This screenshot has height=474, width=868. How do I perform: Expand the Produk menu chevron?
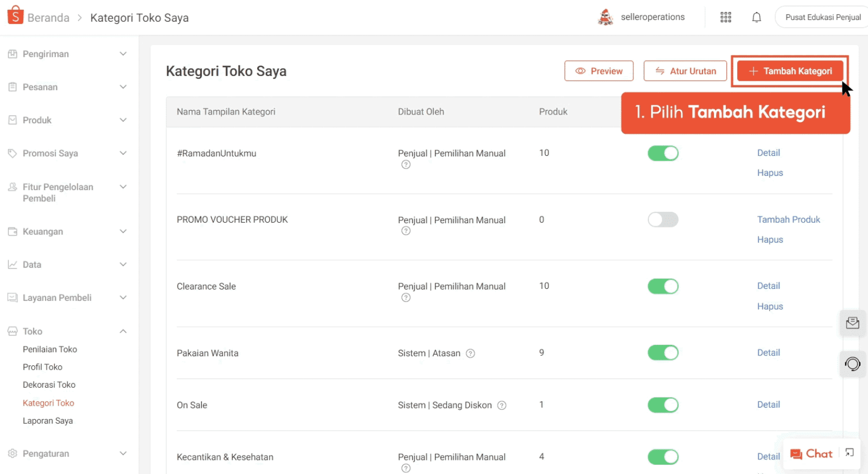tap(123, 120)
